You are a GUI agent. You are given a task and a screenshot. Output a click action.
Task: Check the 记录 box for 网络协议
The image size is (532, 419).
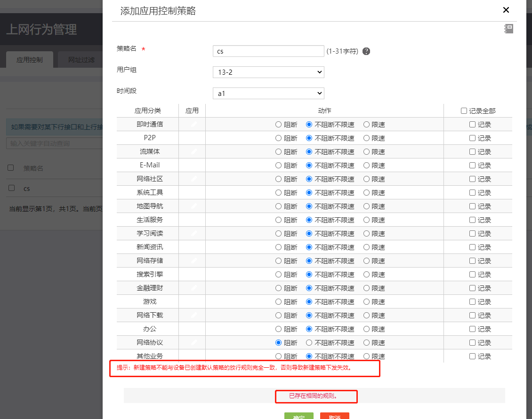click(x=472, y=342)
